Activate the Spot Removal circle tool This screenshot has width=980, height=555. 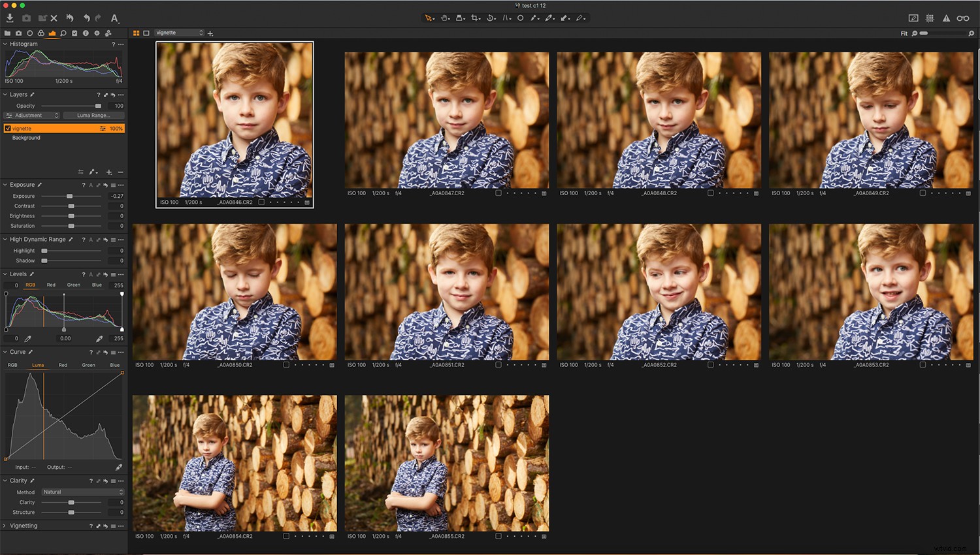pos(521,18)
